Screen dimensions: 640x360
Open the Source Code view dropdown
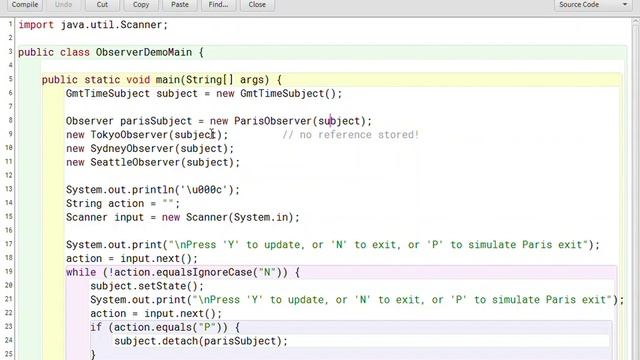click(x=593, y=5)
